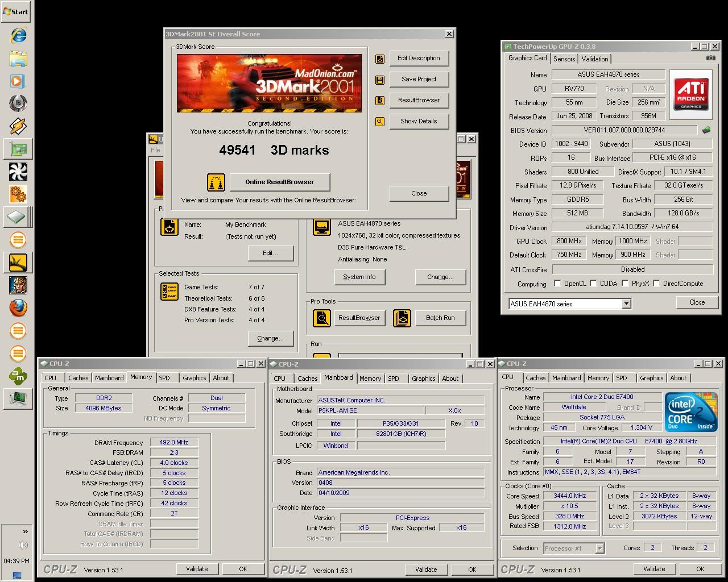Screen dimensions: 728x582
Task: Click the DRAM Frequency 492.0 MHz value
Action: 174,442
